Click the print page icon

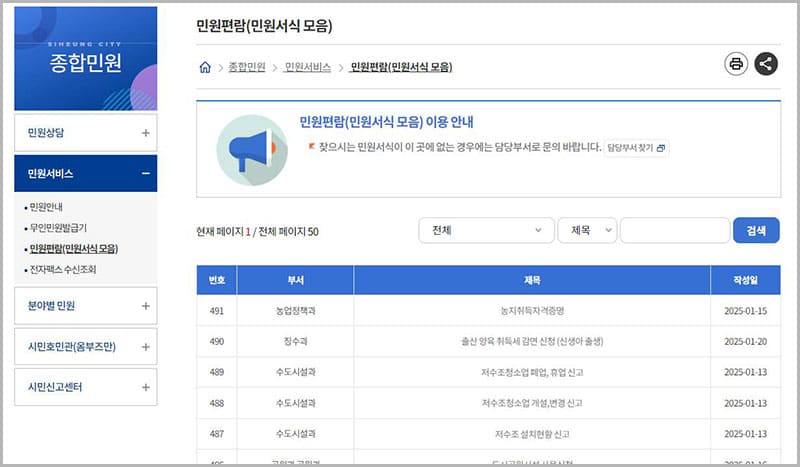pyautogui.click(x=736, y=64)
